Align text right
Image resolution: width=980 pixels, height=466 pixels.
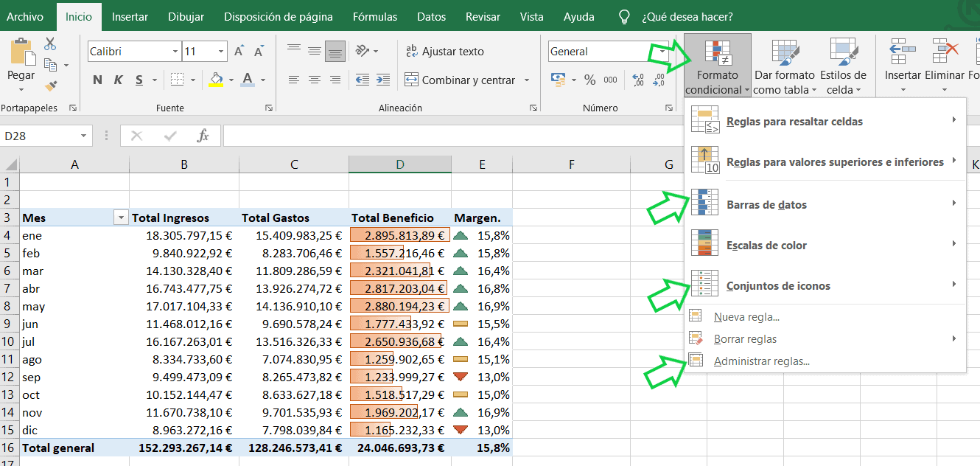click(335, 80)
